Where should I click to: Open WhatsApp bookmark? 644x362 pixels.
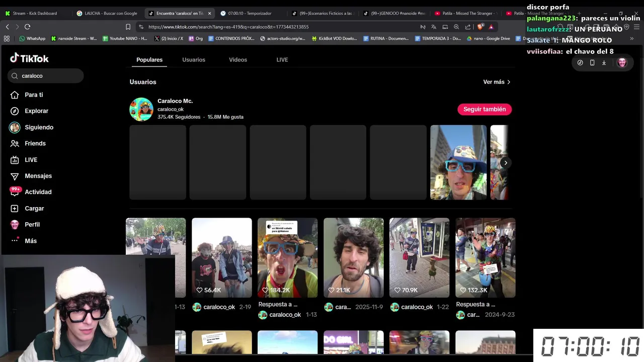pos(32,38)
